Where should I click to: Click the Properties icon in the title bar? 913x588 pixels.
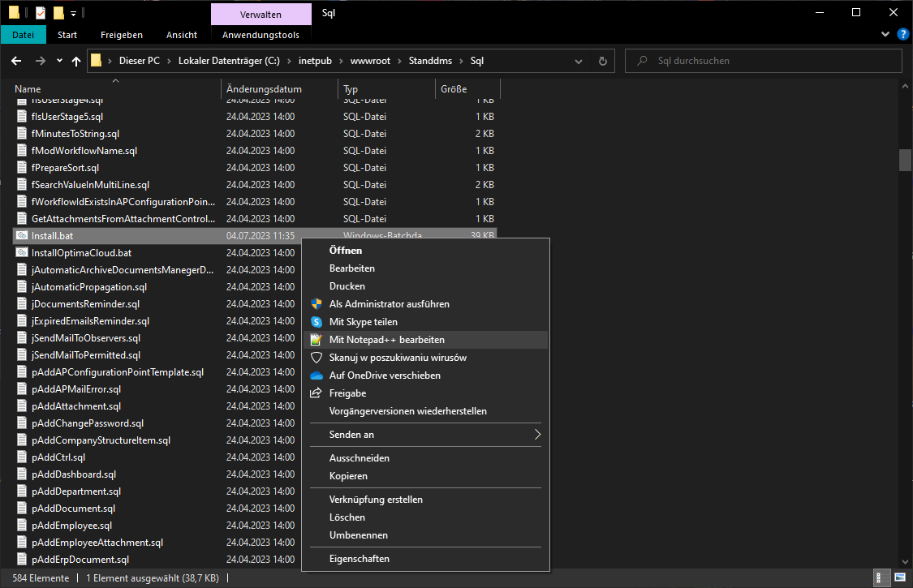click(41, 13)
